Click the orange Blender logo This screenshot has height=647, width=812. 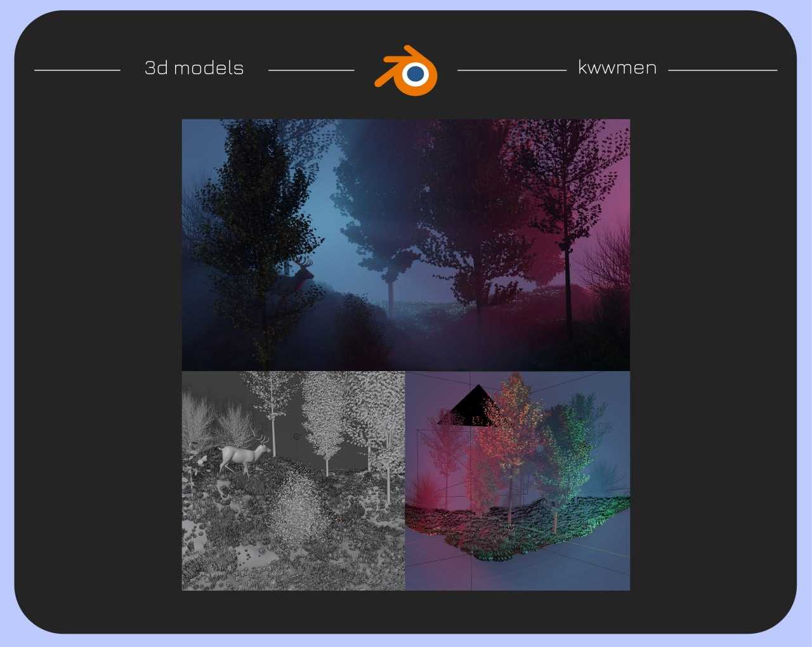(406, 70)
